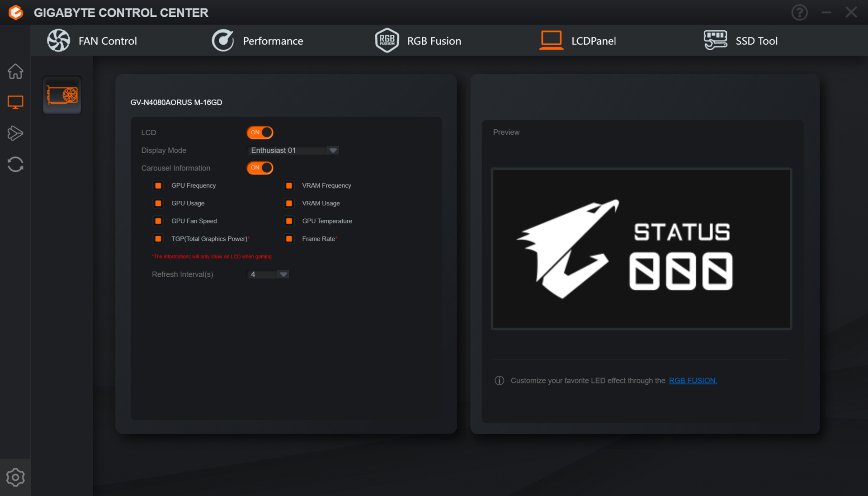868x496 pixels.
Task: Click the Gigabyte logo icon
Action: tap(16, 13)
